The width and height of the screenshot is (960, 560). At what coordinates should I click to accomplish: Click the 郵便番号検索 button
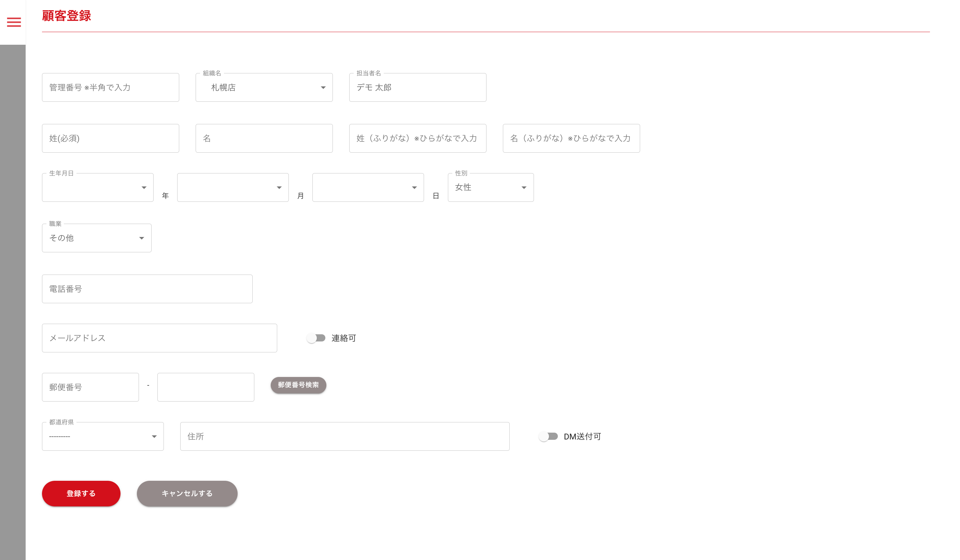tap(298, 385)
